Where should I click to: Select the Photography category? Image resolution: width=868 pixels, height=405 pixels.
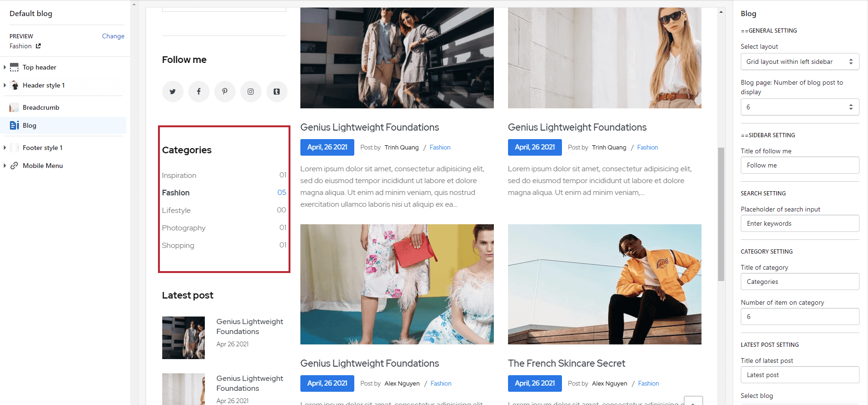pyautogui.click(x=184, y=228)
